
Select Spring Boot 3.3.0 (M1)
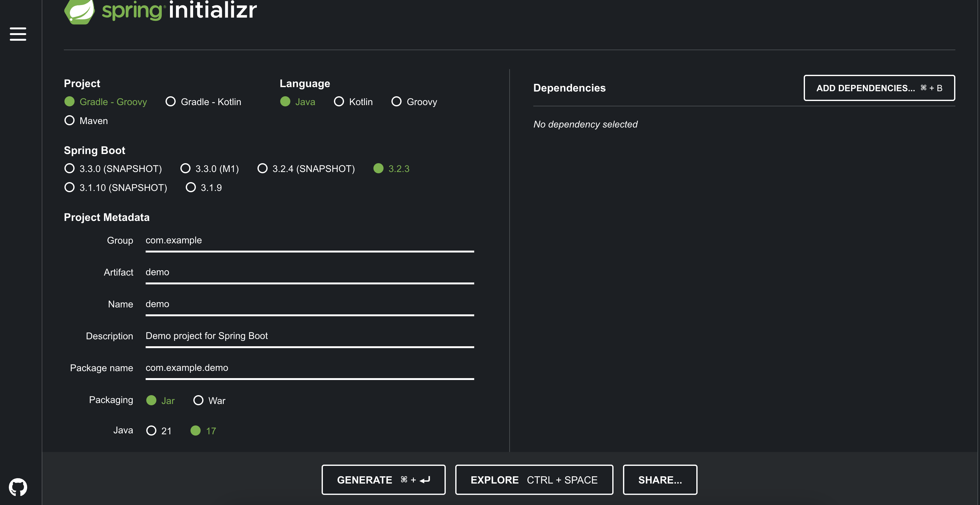point(210,169)
